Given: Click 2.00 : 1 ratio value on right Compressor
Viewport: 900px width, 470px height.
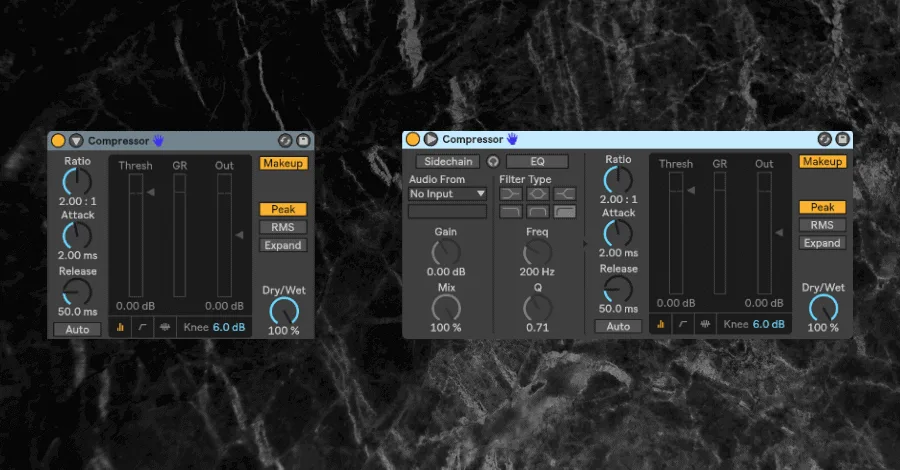Looking at the screenshot, I should click(x=618, y=200).
